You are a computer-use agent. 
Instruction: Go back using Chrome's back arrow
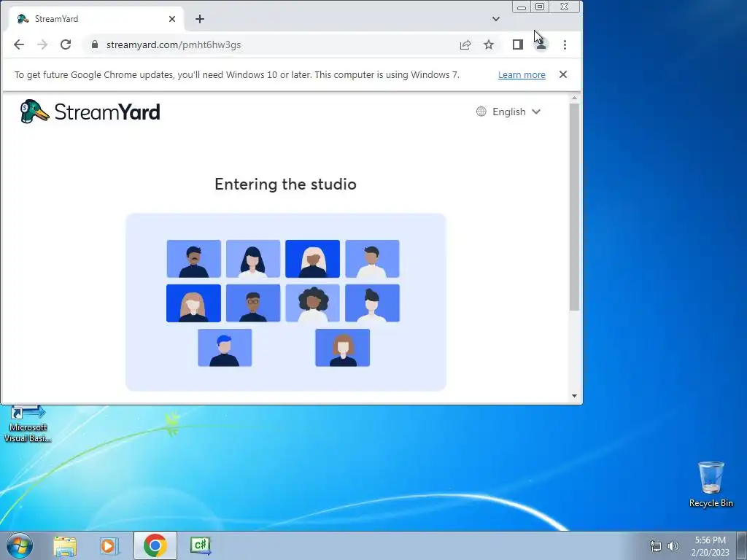pos(18,44)
